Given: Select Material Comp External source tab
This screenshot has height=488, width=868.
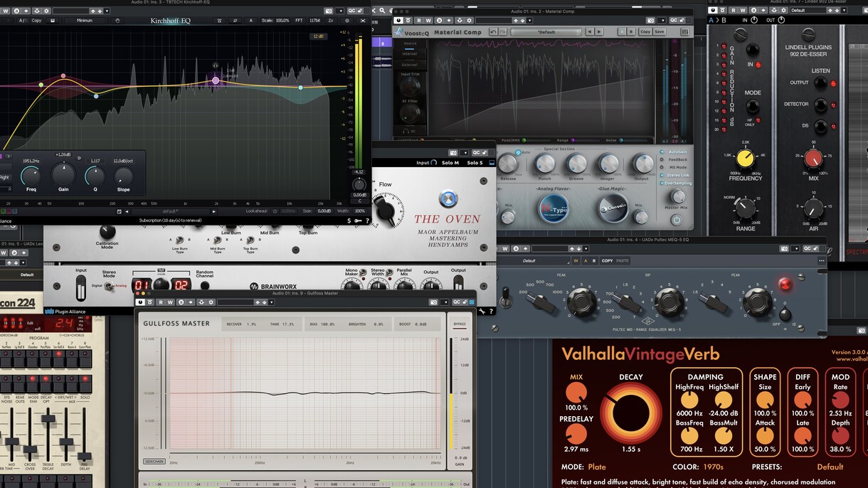Looking at the screenshot, I should (x=410, y=65).
